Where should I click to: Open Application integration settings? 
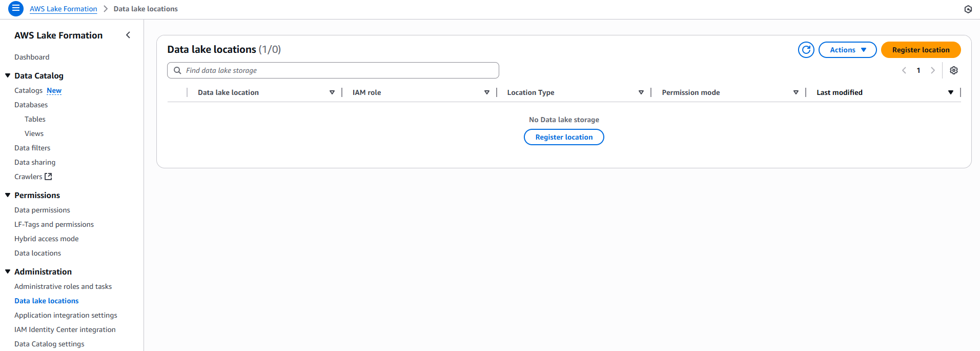[x=66, y=315]
